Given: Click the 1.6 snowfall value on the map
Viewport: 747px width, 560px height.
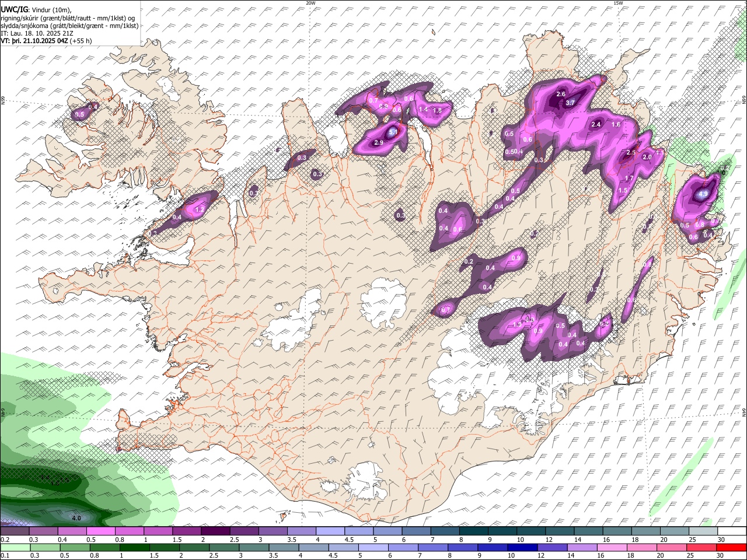Looking at the screenshot, I should 616,124.
